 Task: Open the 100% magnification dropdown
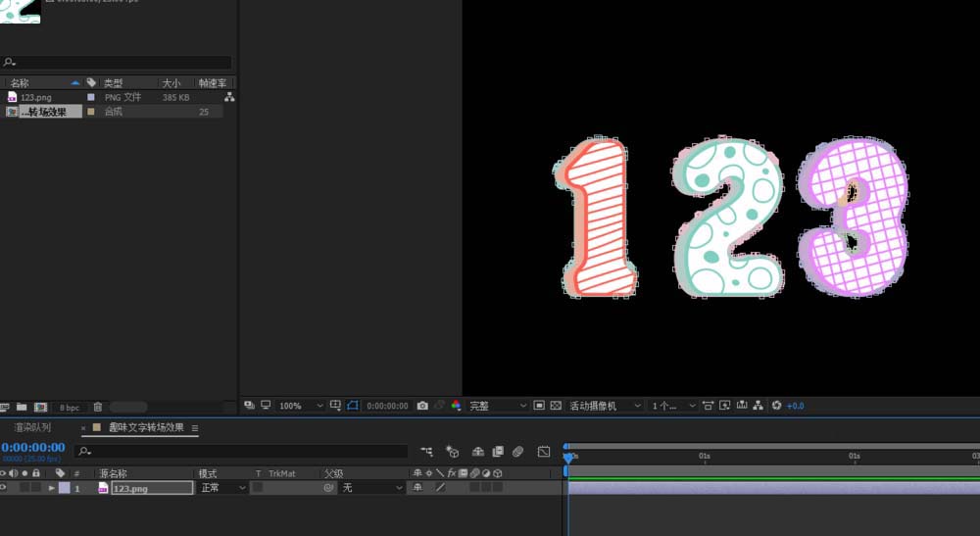tap(301, 406)
